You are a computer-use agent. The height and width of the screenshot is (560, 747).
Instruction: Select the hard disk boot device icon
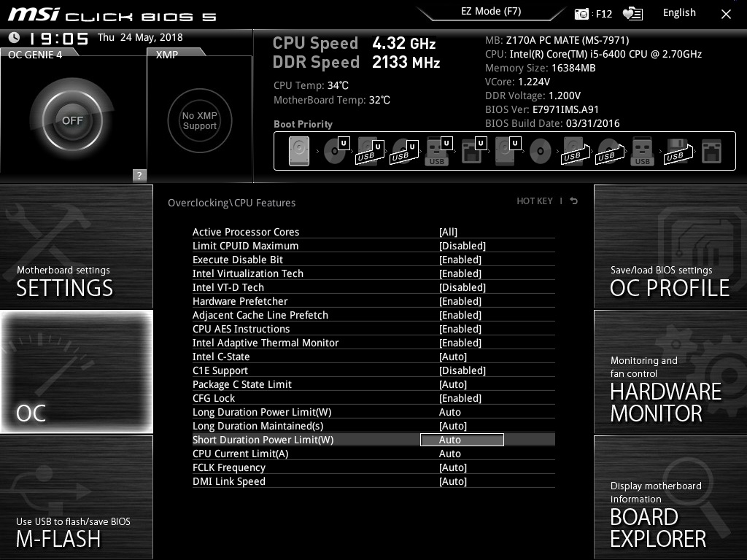point(298,152)
